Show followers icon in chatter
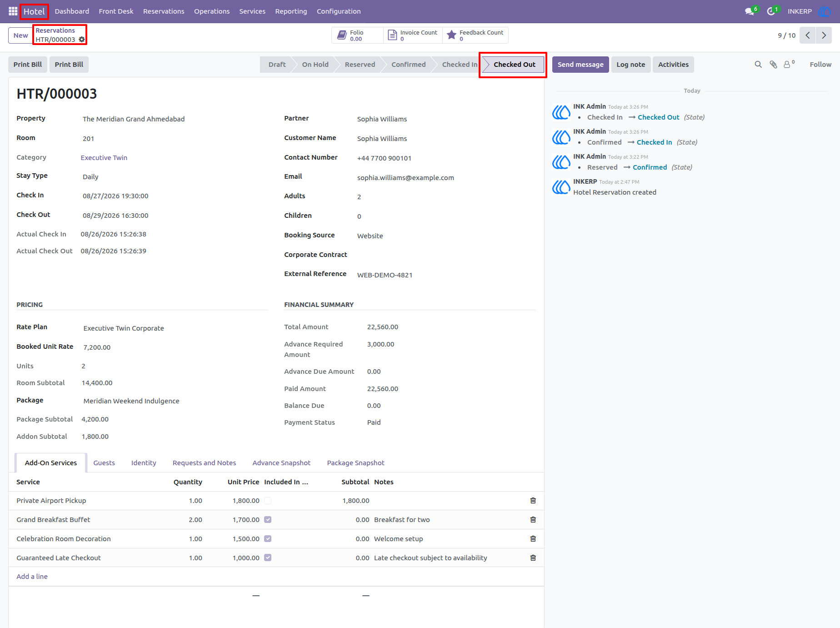 pos(789,65)
